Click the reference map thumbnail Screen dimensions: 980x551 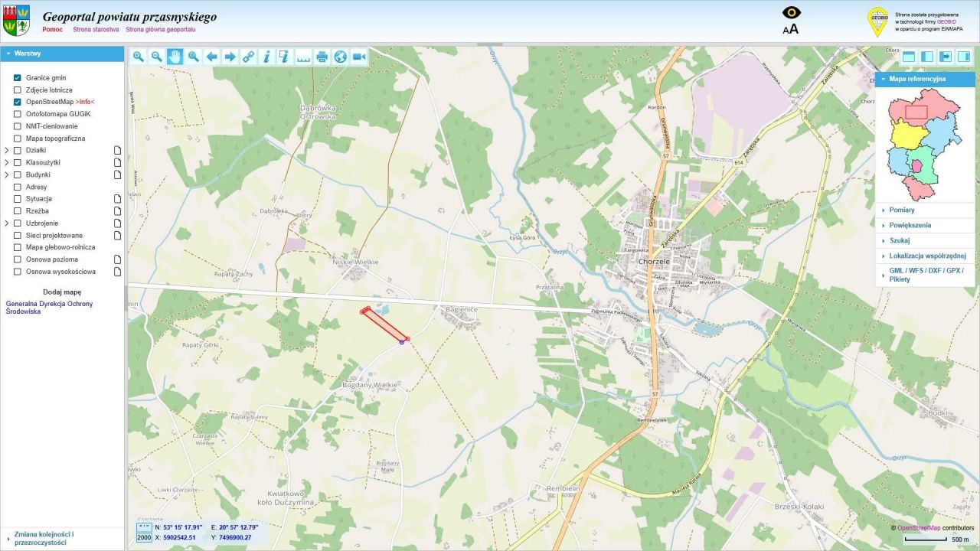coord(925,144)
